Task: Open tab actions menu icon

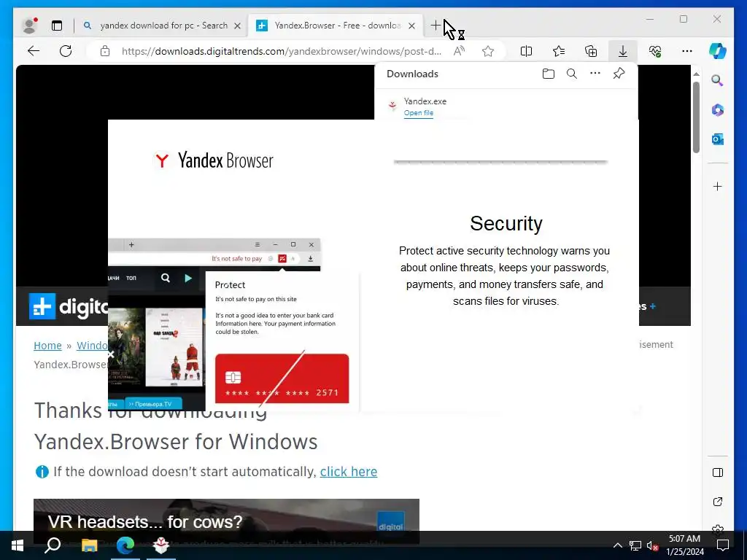Action: [x=57, y=26]
